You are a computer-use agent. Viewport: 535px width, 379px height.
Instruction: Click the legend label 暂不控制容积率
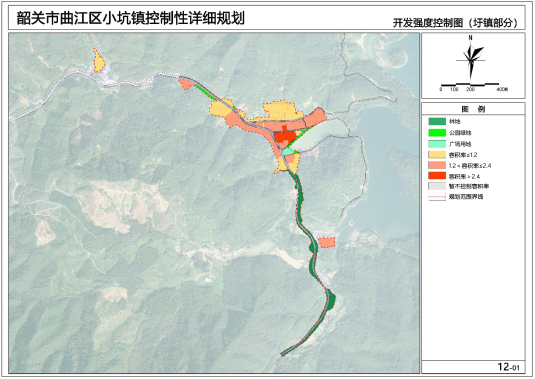[x=469, y=186]
